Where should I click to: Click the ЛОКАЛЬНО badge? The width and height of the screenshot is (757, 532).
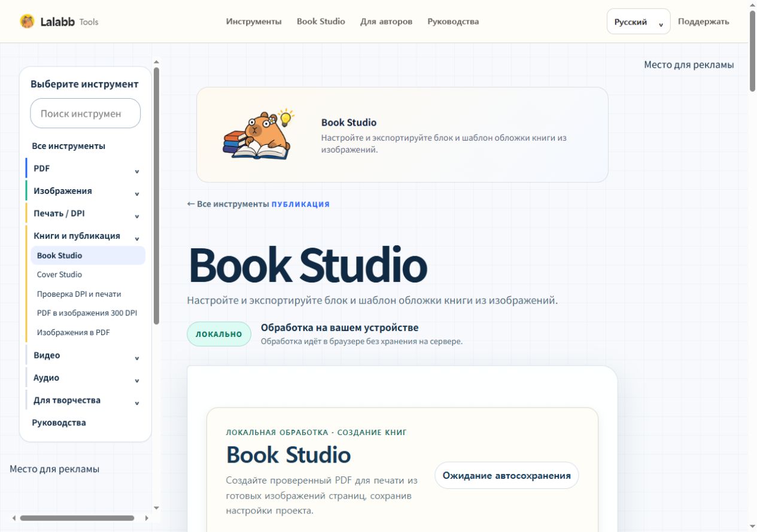219,334
